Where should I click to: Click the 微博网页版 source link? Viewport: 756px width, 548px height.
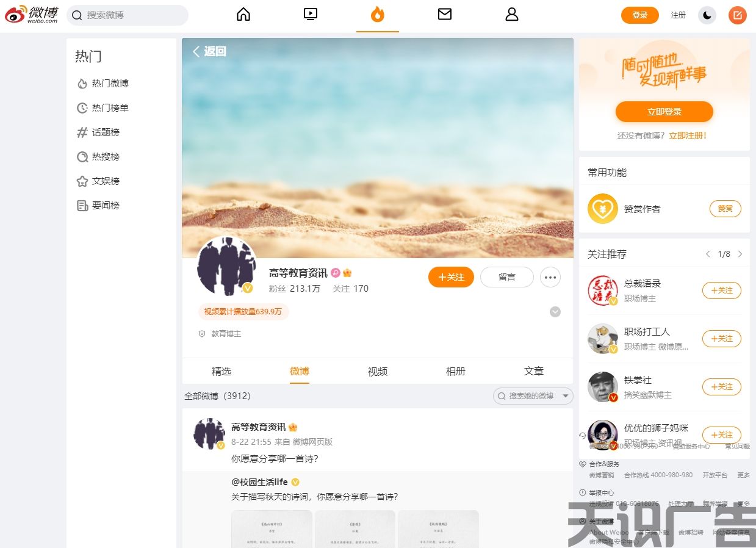click(x=312, y=442)
